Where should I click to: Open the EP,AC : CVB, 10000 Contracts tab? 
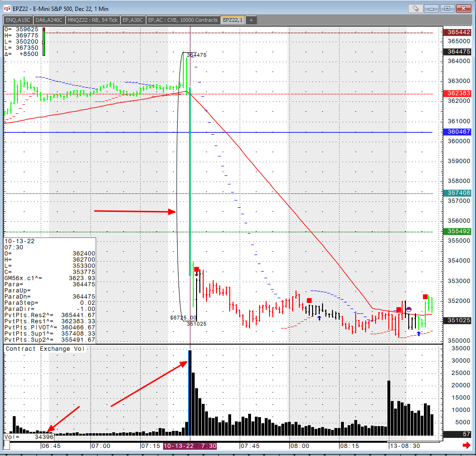click(x=183, y=20)
